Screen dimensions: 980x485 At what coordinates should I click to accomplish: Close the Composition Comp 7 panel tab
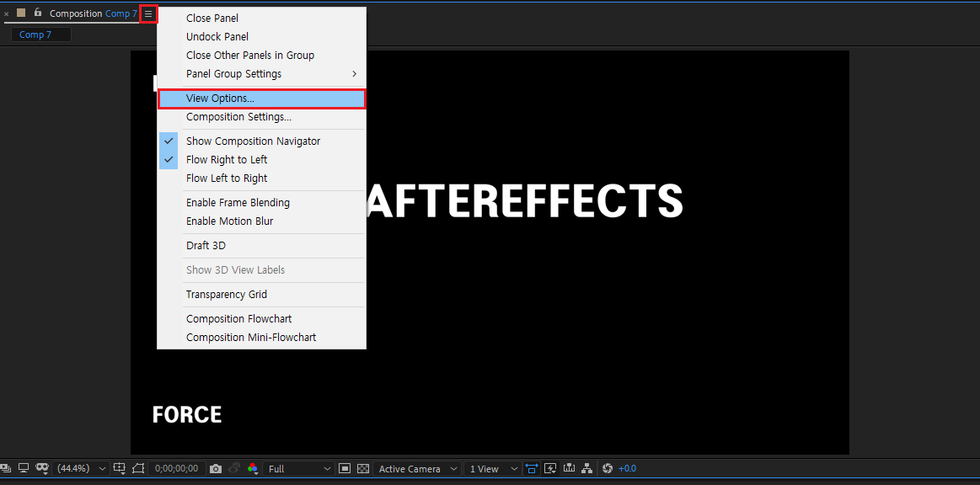[6, 13]
